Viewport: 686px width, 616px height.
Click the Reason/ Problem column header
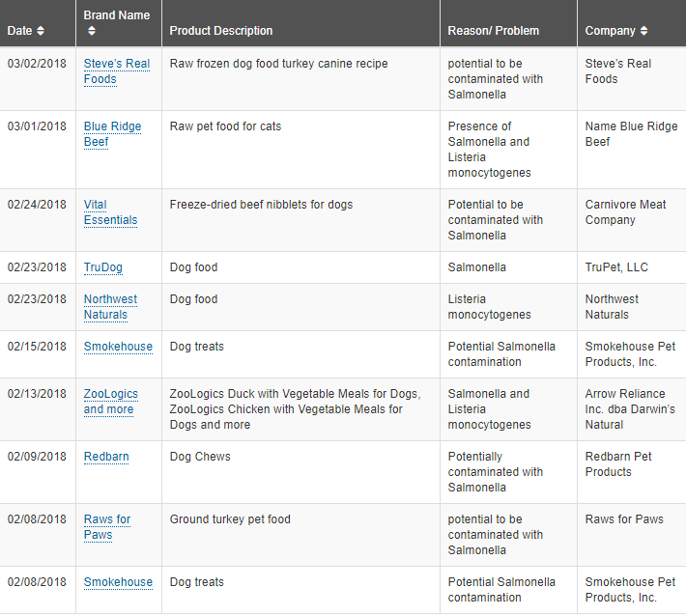493,31
